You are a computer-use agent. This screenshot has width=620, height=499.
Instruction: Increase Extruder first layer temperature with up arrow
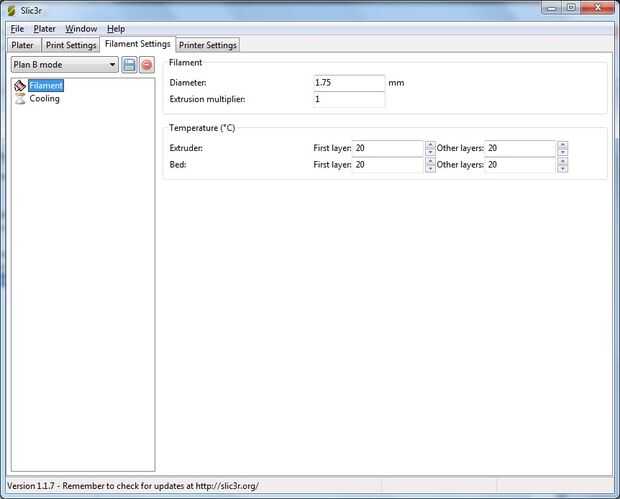coord(430,145)
